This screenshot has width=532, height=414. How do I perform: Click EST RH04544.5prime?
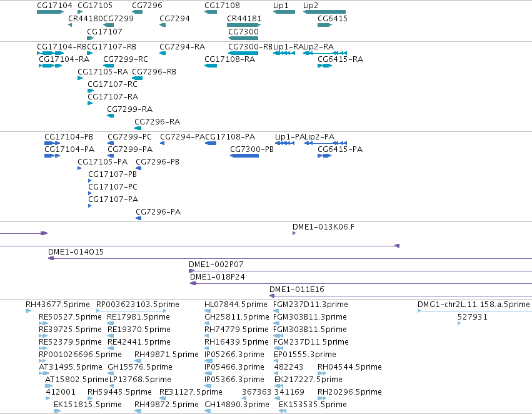tap(322, 373)
